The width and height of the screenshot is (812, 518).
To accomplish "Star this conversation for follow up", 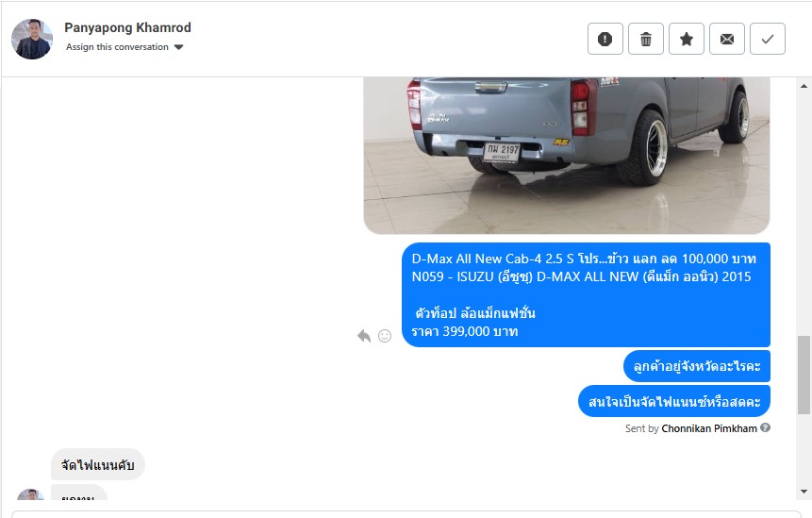I will [687, 39].
